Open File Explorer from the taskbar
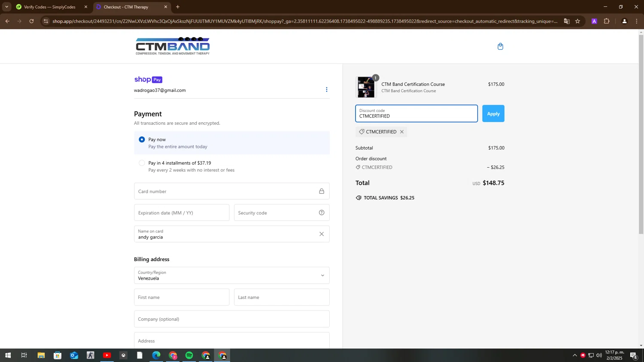Image resolution: width=644 pixels, height=362 pixels. [41, 355]
